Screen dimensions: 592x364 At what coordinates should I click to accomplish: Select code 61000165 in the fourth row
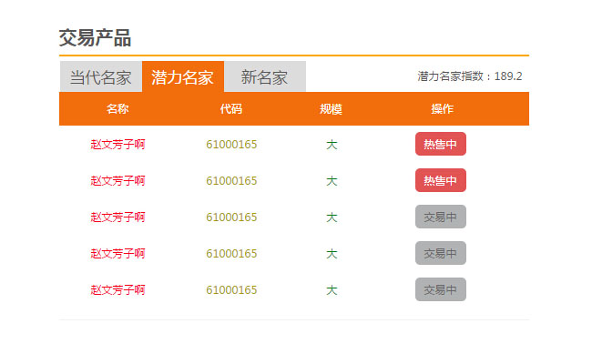point(231,253)
